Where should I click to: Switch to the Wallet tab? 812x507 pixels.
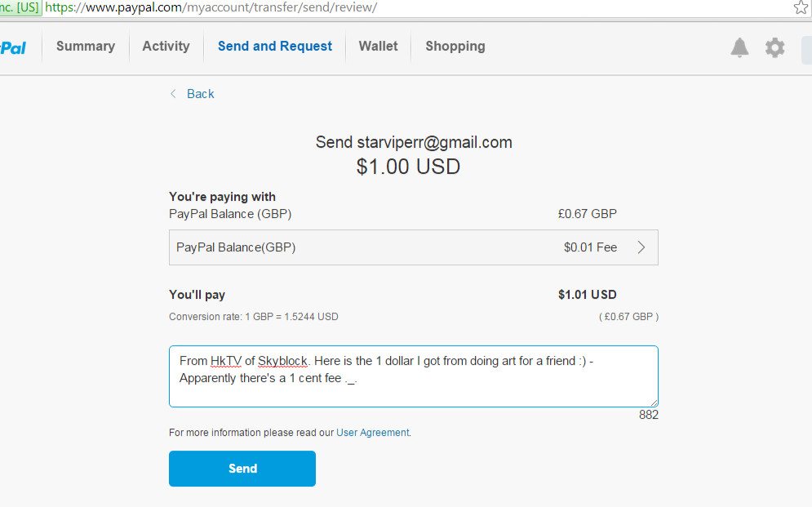tap(378, 46)
